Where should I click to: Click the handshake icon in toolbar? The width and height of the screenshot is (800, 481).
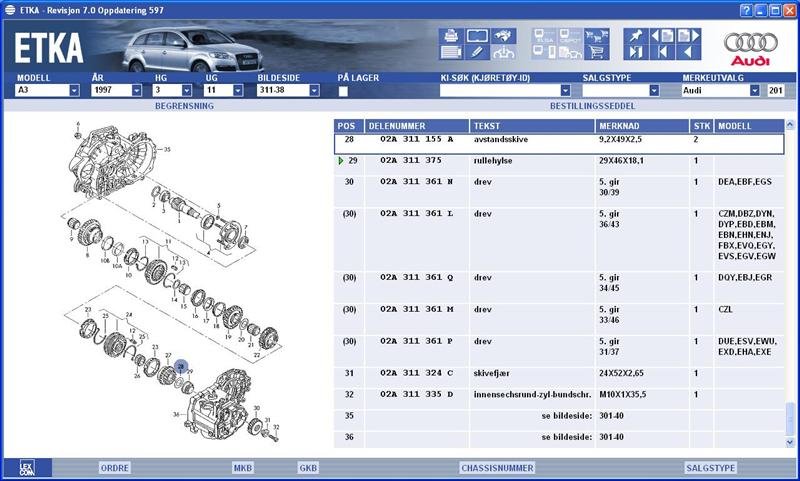point(505,34)
